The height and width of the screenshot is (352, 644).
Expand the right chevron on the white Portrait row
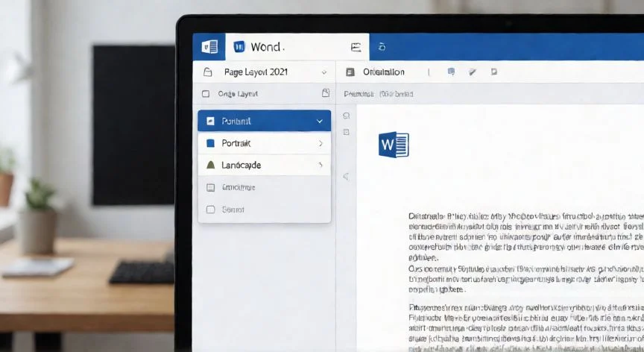point(321,143)
